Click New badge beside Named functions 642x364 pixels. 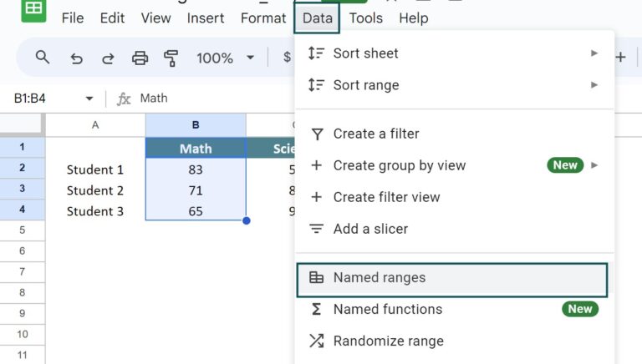tap(580, 309)
